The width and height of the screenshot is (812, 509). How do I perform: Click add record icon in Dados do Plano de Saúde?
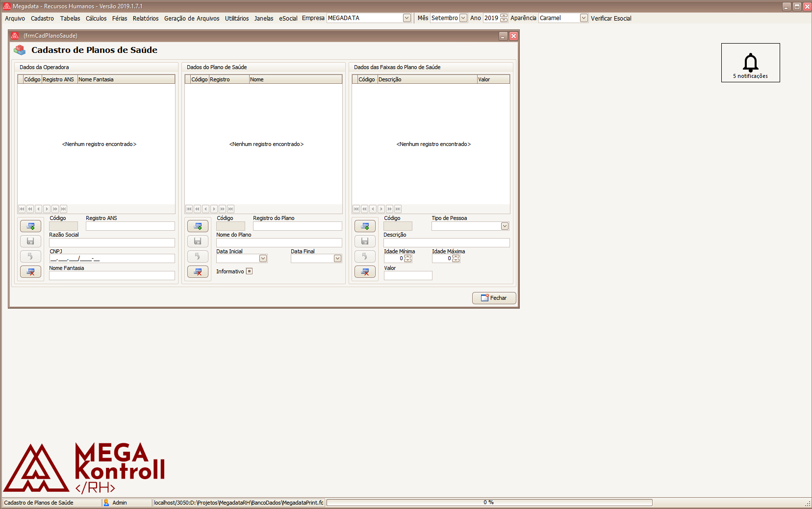click(x=198, y=226)
